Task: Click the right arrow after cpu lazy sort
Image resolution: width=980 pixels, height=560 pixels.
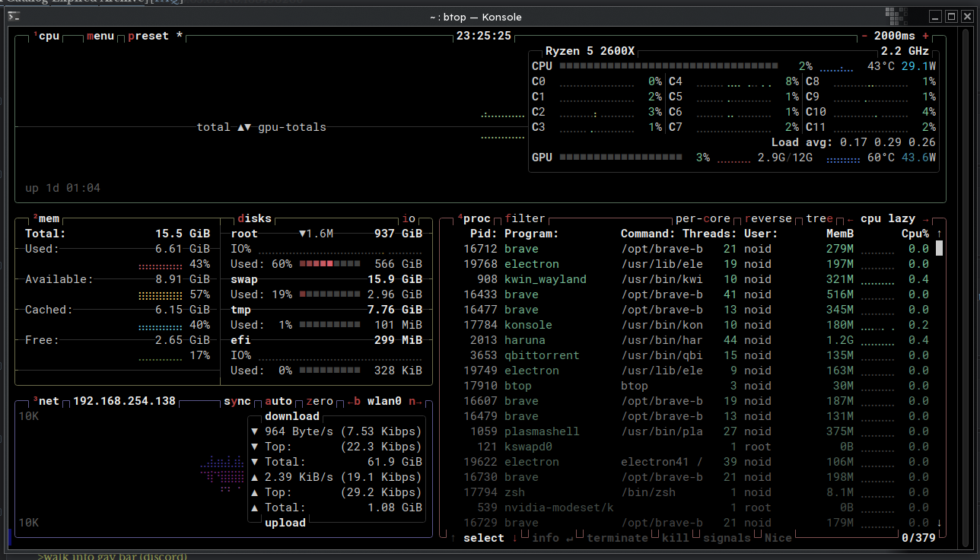Action: tap(925, 218)
